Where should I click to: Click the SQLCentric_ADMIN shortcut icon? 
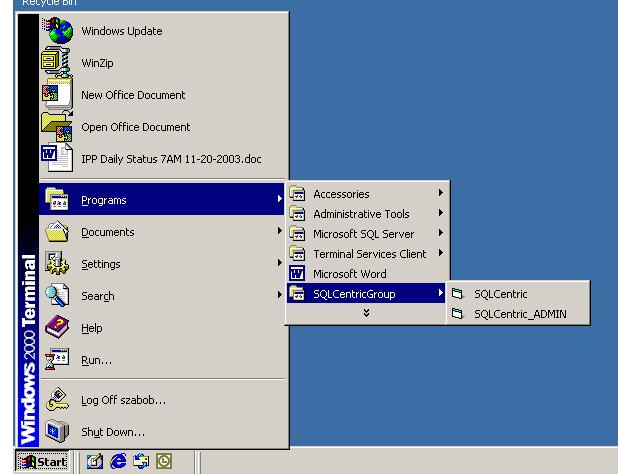pos(457,314)
